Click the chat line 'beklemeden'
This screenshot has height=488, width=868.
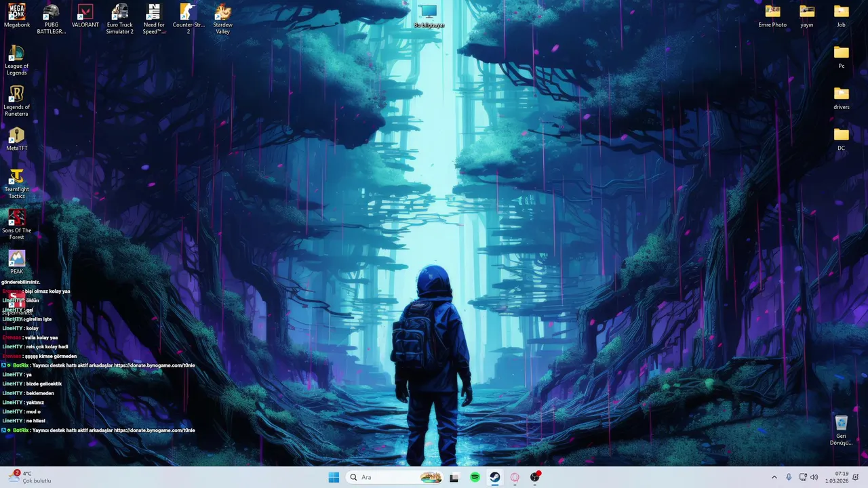pos(40,393)
